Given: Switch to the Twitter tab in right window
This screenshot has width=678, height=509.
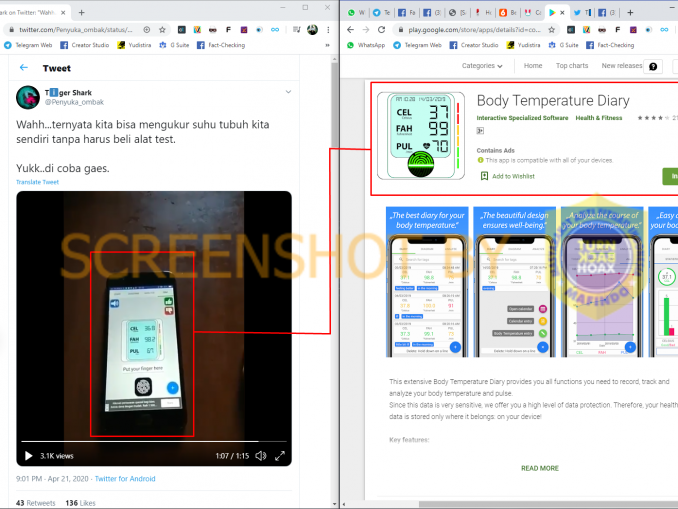Looking at the screenshot, I should pyautogui.click(x=582, y=13).
